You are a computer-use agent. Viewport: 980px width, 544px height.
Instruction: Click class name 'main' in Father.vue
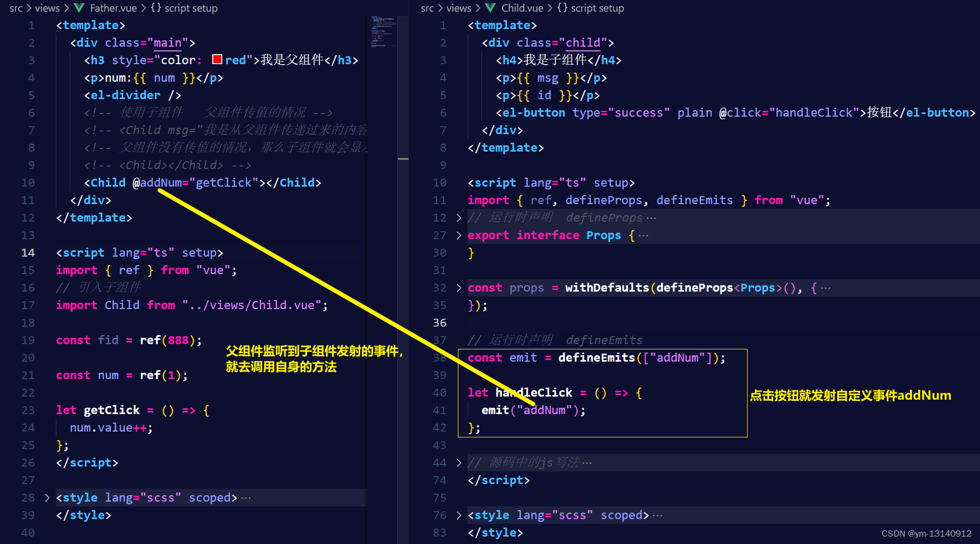pos(168,42)
